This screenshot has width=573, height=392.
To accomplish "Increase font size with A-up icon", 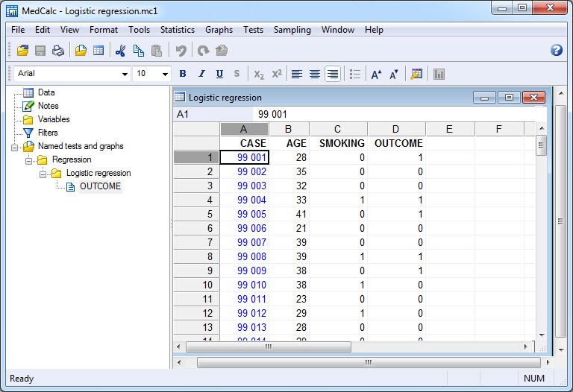I will point(376,74).
